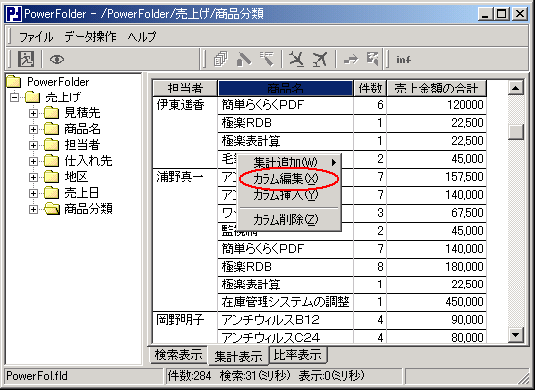Expand the 担当者 folder node
This screenshot has width=535, height=390.
click(x=33, y=145)
